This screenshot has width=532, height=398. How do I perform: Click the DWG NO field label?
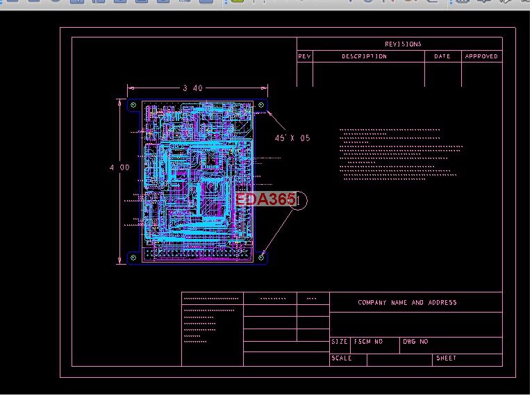pyautogui.click(x=415, y=342)
